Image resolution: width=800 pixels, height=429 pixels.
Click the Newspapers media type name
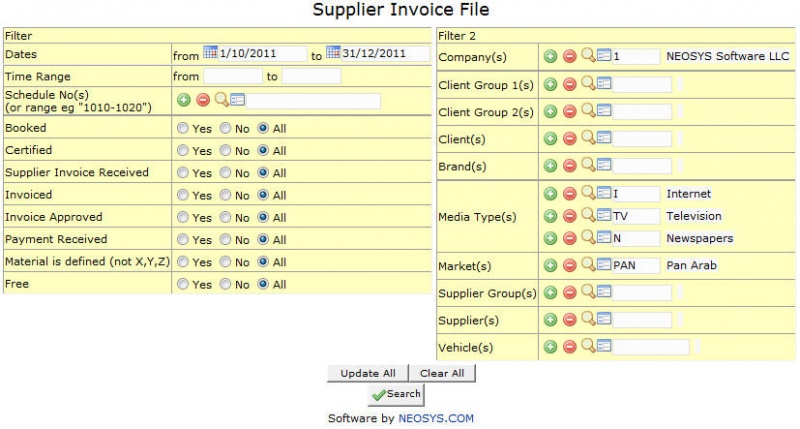[x=699, y=238]
